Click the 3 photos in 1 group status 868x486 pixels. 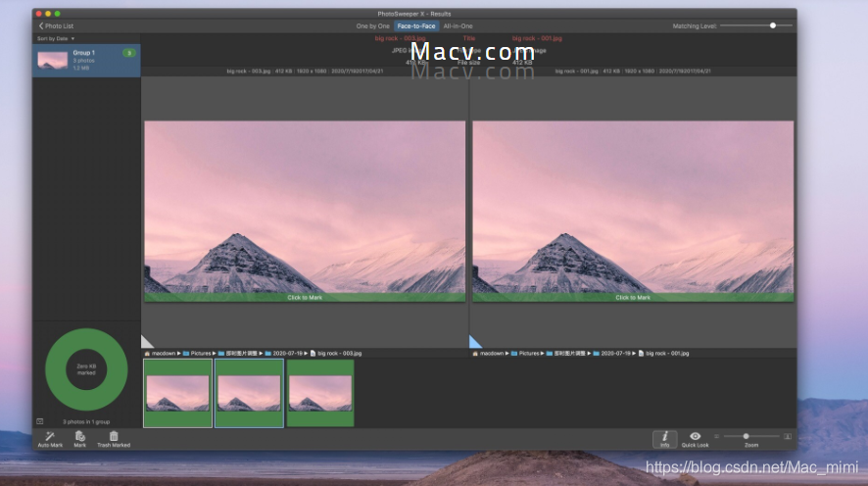(x=86, y=421)
